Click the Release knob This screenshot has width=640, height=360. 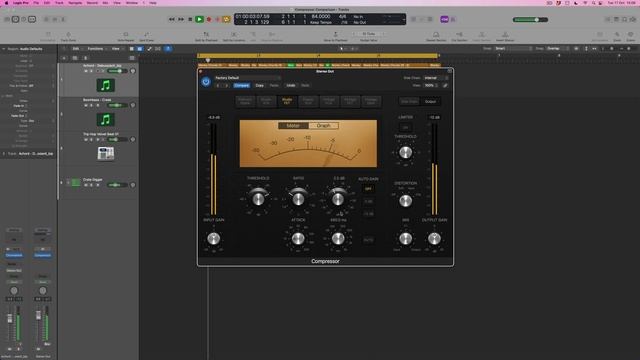click(338, 239)
